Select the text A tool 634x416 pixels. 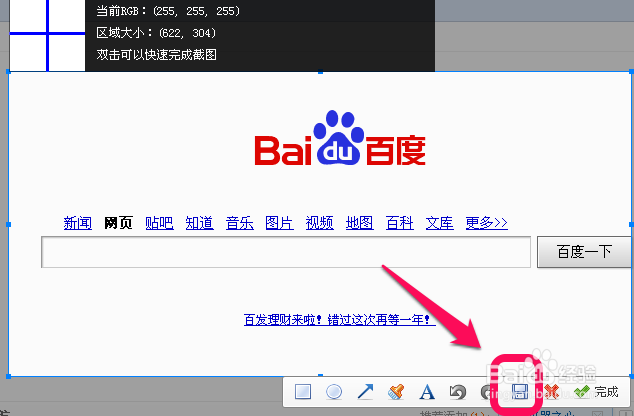click(x=427, y=392)
